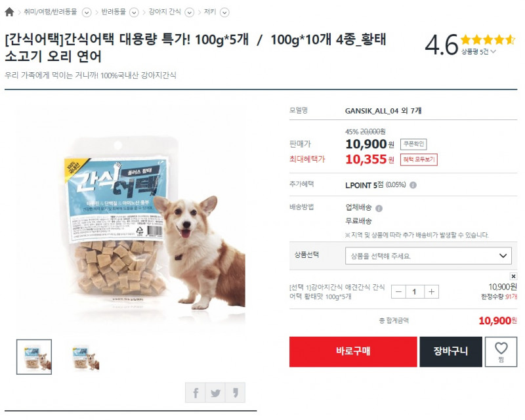
Task: Open the 반려동물 breadcrumb category
Action: 114,12
